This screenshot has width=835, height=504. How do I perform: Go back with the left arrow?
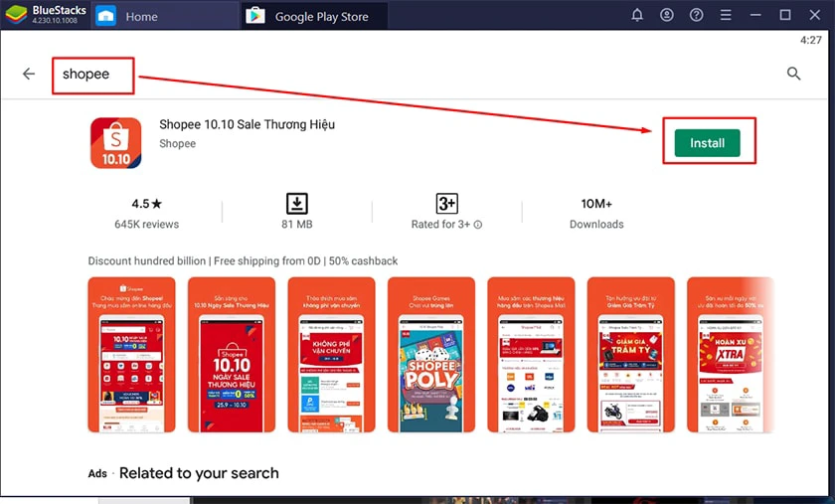coord(29,74)
